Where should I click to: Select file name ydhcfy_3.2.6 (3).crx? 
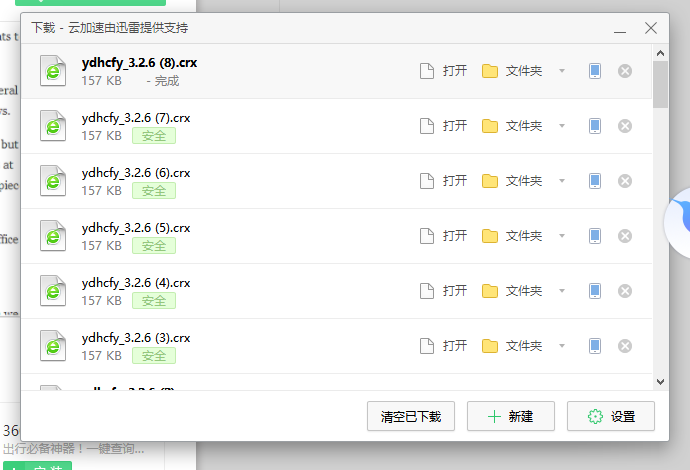coord(136,338)
